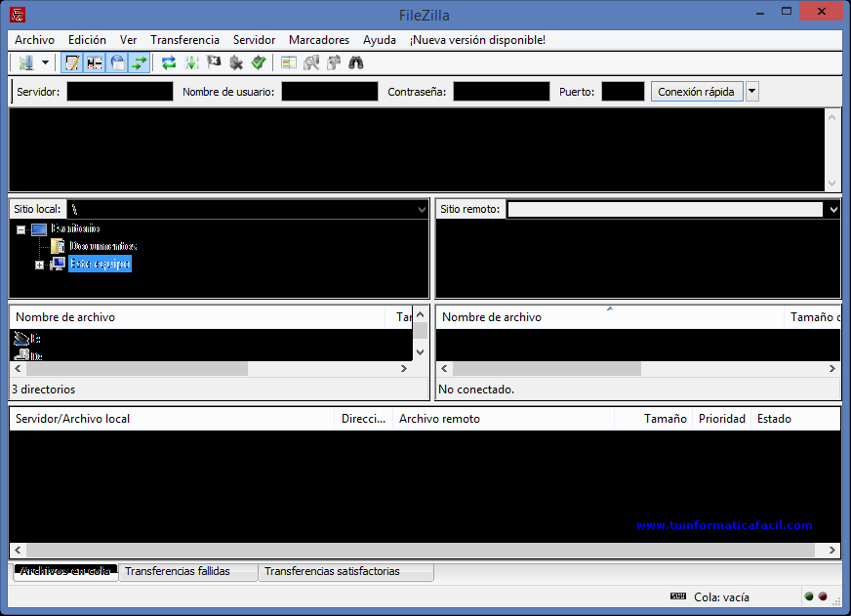Click the Cola: vacía status text
This screenshot has width=851, height=616.
pyautogui.click(x=721, y=597)
